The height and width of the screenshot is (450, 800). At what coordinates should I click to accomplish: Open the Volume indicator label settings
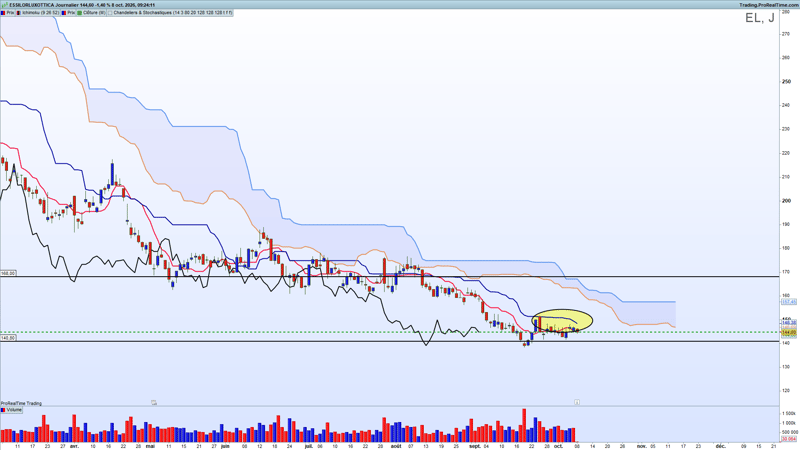pyautogui.click(x=14, y=410)
